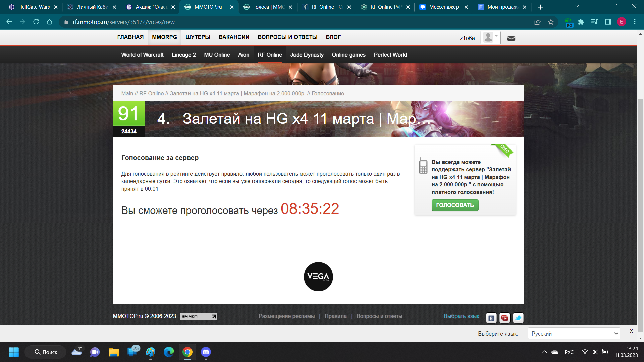
Task: Open the VK social icon in footer
Action: pyautogui.click(x=491, y=318)
